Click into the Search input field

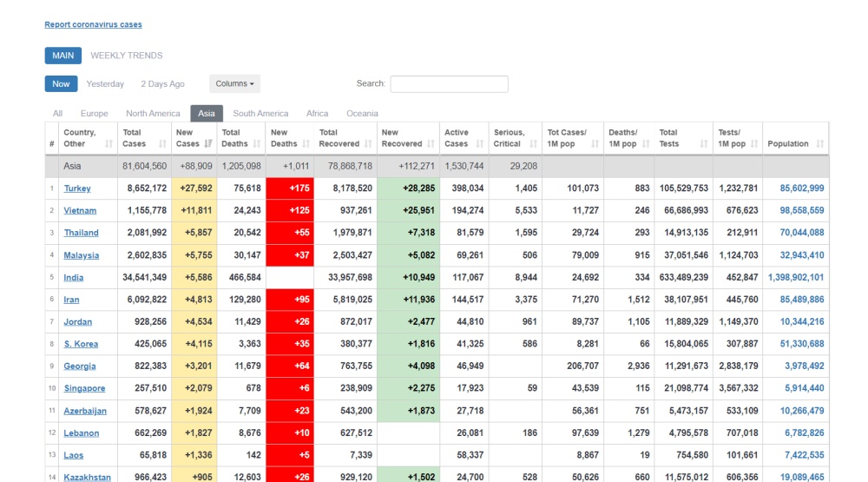tap(449, 84)
